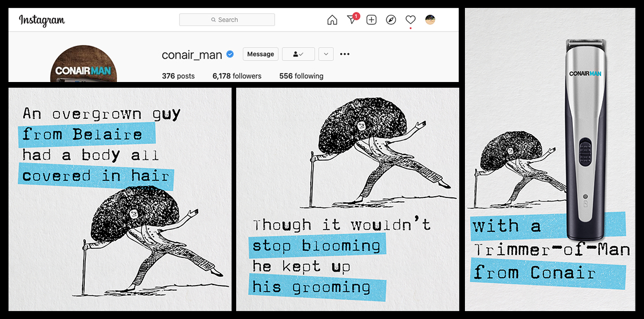Click the verified badge beside conair_man
Viewport: 644px width, 319px height.
(x=230, y=54)
